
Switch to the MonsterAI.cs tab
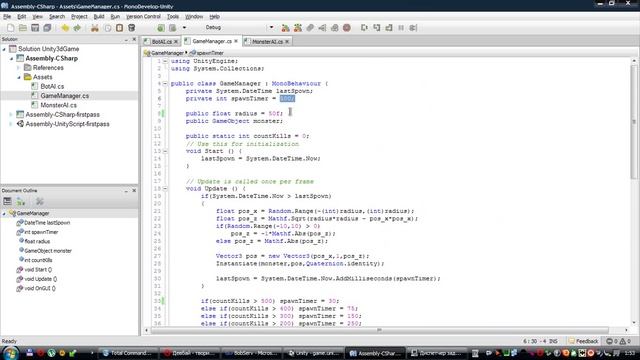coord(267,42)
